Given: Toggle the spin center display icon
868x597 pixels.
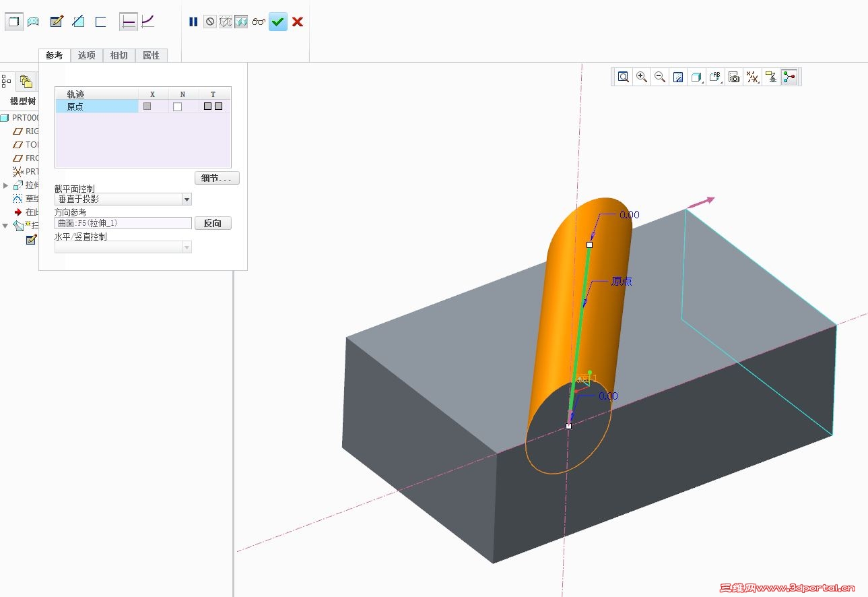Looking at the screenshot, I should coord(789,77).
